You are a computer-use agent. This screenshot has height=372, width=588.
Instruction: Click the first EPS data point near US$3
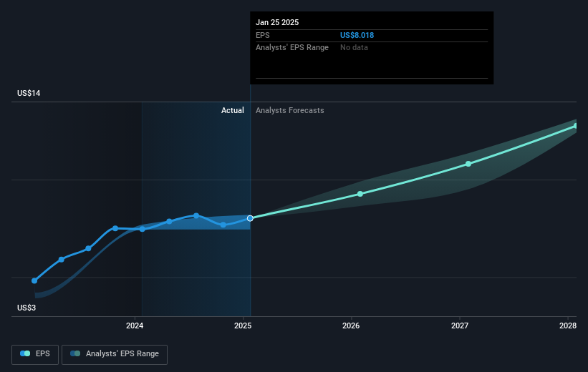point(34,280)
